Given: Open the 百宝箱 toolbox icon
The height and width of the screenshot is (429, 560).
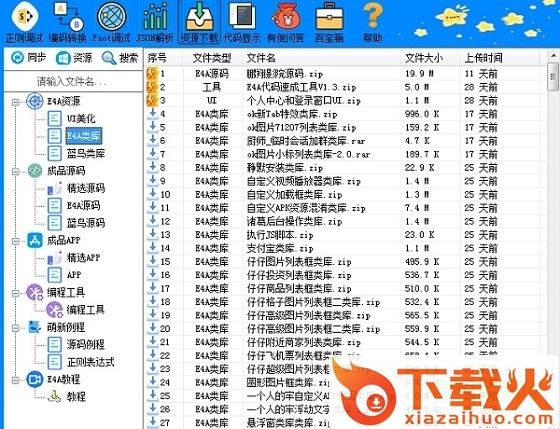Looking at the screenshot, I should point(329,22).
